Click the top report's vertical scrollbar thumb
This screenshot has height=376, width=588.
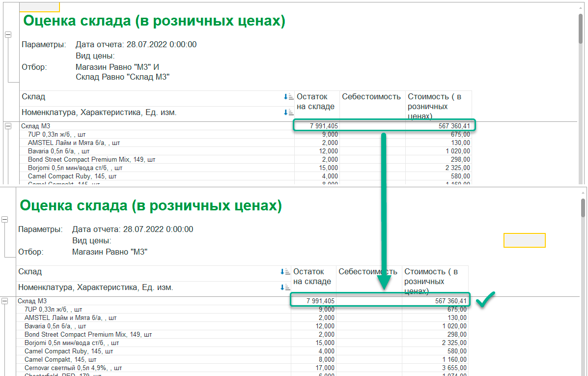581,29
